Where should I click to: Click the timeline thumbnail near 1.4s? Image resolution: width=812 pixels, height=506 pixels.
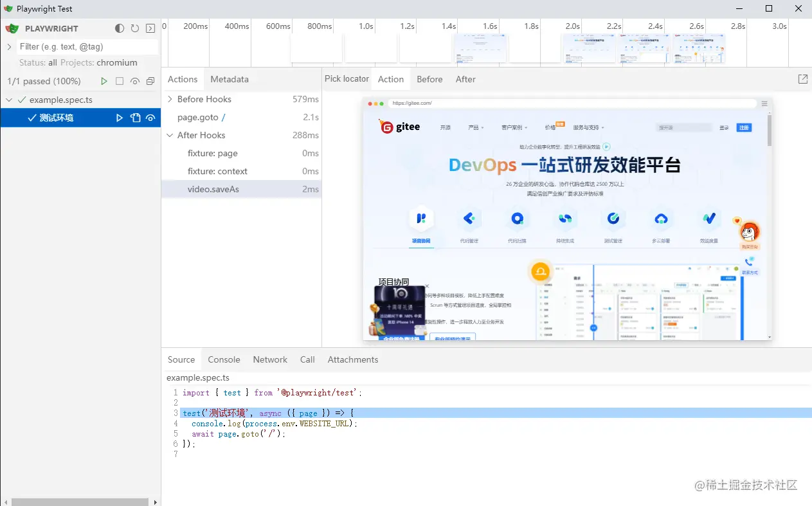point(481,48)
